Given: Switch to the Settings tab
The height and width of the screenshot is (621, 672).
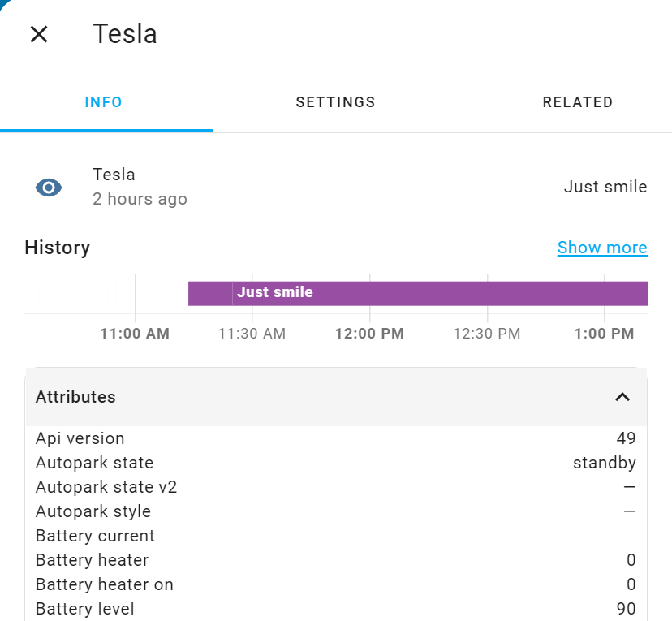Looking at the screenshot, I should [x=335, y=102].
